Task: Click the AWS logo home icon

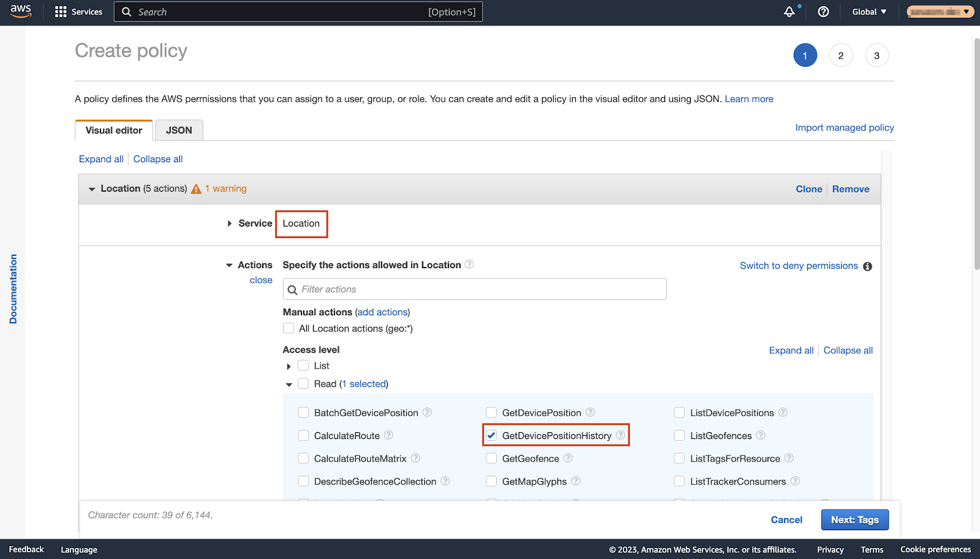Action: [21, 12]
